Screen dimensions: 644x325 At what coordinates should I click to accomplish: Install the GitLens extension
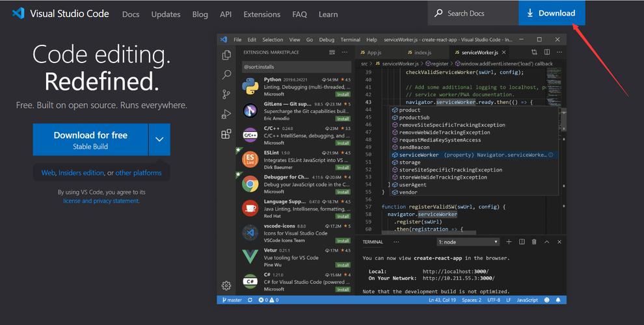pos(343,118)
